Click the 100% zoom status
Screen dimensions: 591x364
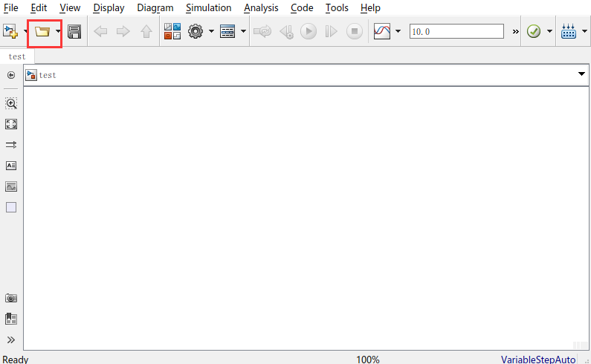pyautogui.click(x=368, y=360)
